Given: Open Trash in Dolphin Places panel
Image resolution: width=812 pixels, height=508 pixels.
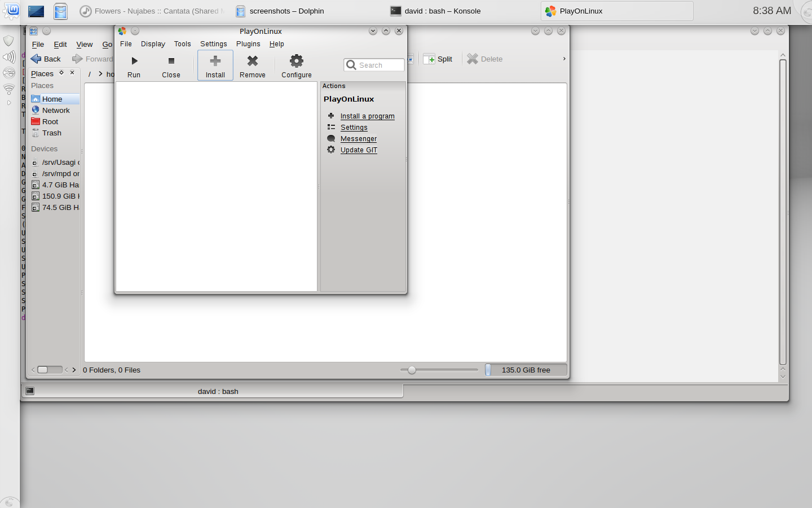Looking at the screenshot, I should (54, 133).
